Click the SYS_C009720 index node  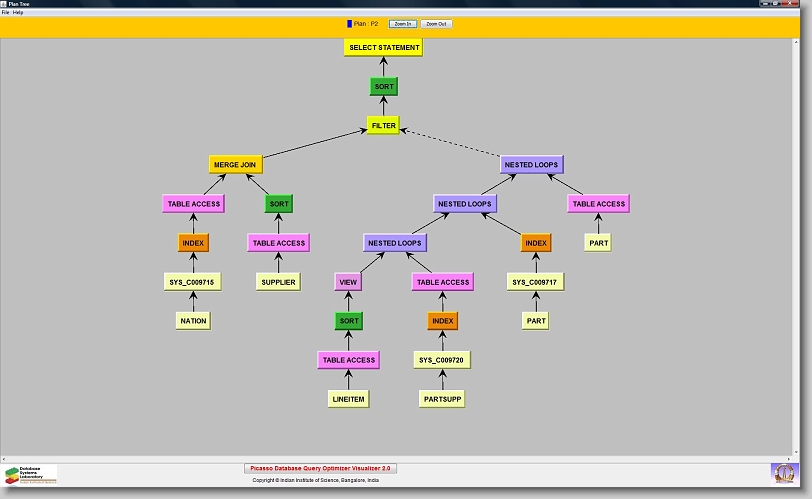tap(442, 360)
